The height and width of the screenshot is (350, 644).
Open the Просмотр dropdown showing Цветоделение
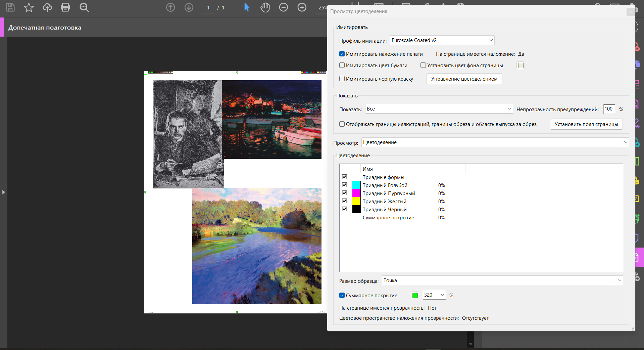tap(495, 142)
